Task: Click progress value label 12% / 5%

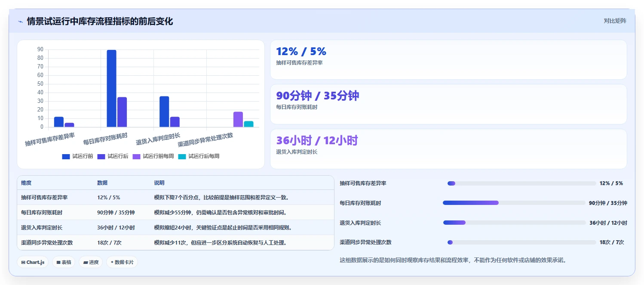Action: [611, 183]
